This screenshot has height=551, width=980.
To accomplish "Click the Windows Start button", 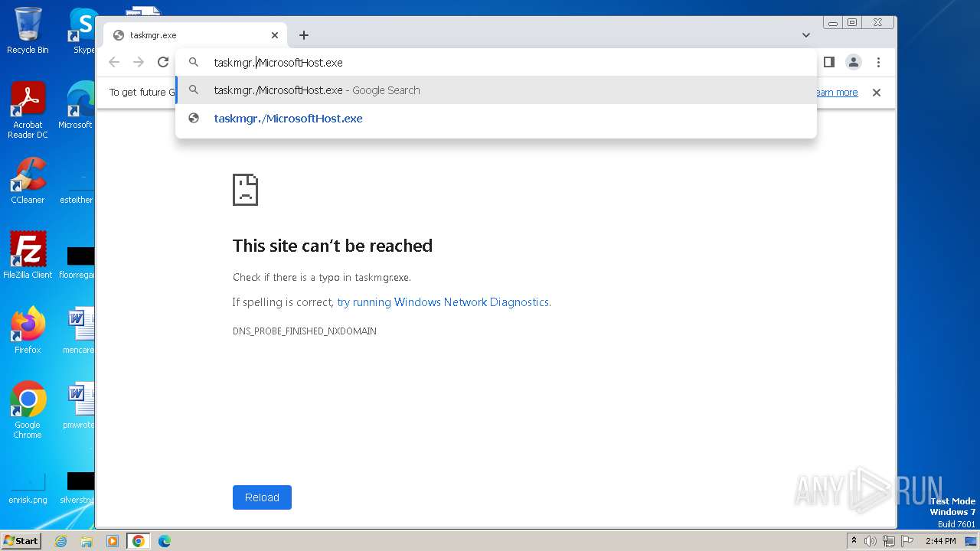I will click(21, 541).
